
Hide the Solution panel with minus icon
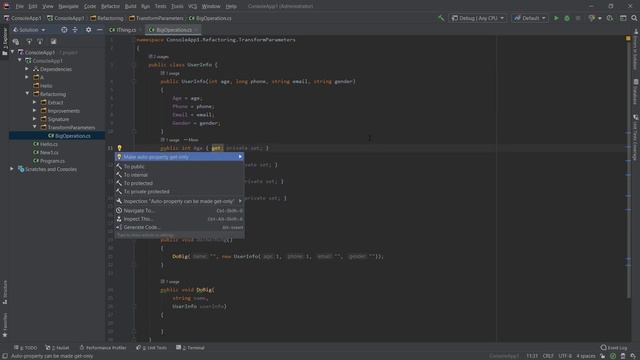pos(100,30)
